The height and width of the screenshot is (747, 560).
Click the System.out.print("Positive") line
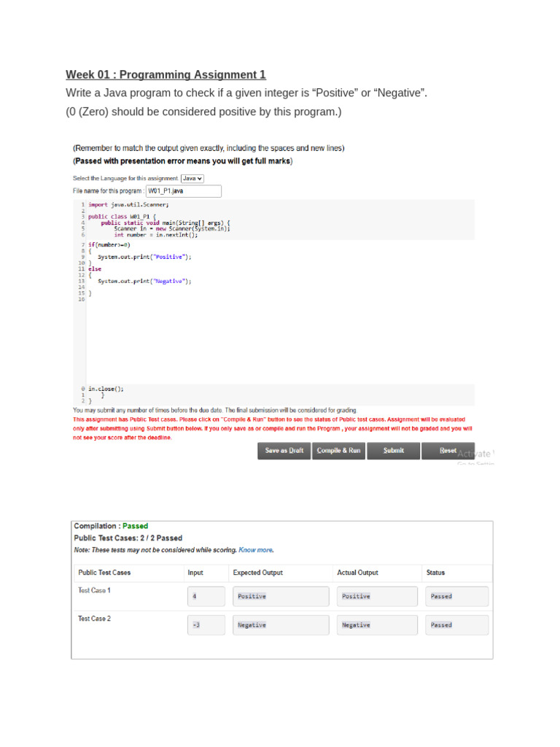(x=144, y=258)
